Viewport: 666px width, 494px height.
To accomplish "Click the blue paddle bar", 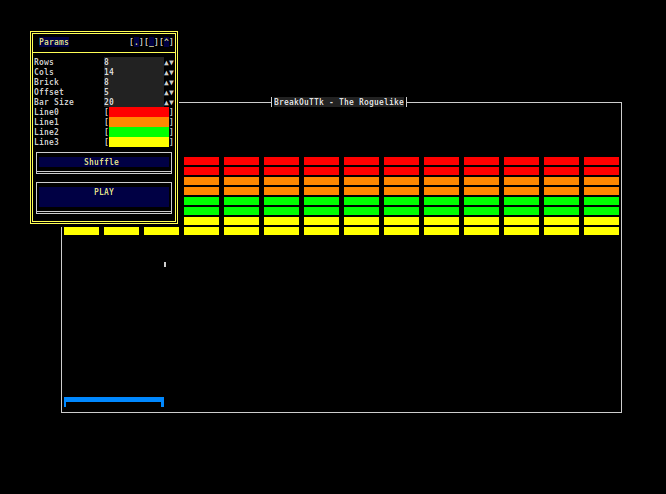I will pyautogui.click(x=114, y=402).
